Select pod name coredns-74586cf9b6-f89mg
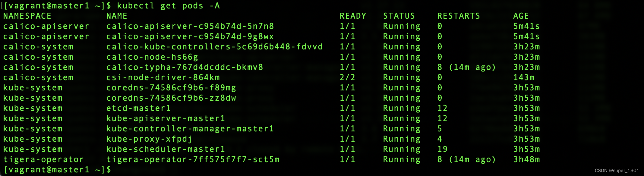The height and width of the screenshot is (176, 644). pyautogui.click(x=171, y=88)
